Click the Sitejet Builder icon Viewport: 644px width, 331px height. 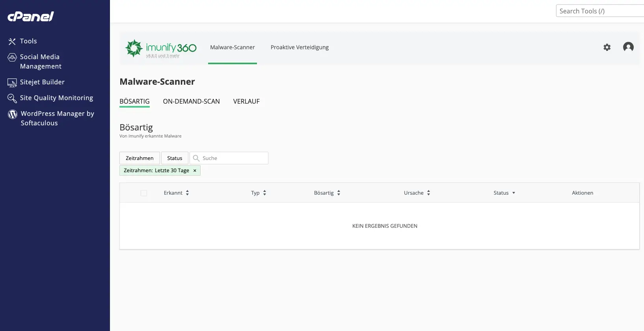click(12, 82)
